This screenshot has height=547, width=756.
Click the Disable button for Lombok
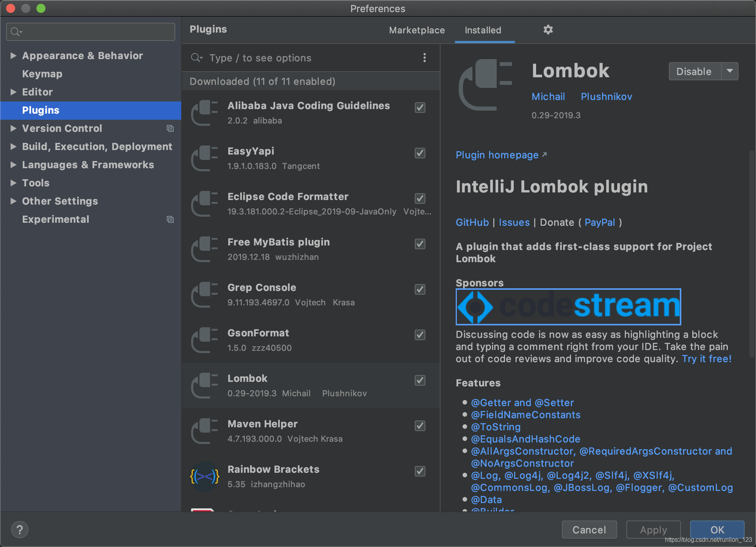(x=695, y=71)
